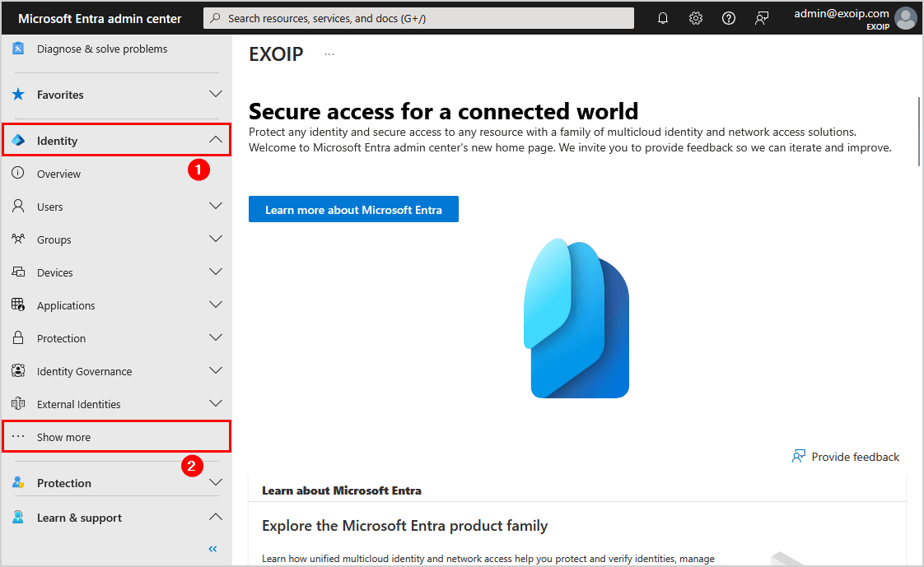Expand the Protection section
Screen dimensions: 924x567
(x=216, y=482)
